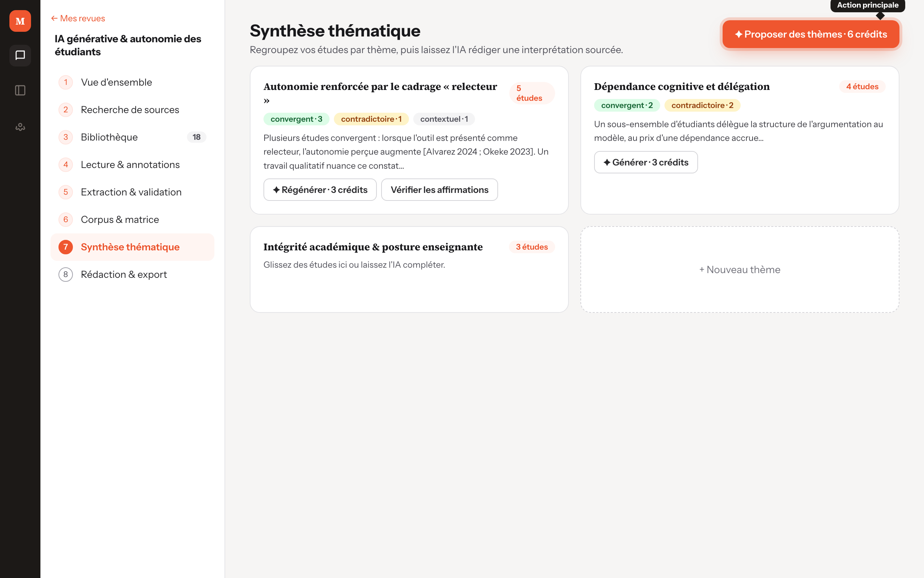Open step 4 Lecture & annotations
The height and width of the screenshot is (578, 924).
click(132, 165)
